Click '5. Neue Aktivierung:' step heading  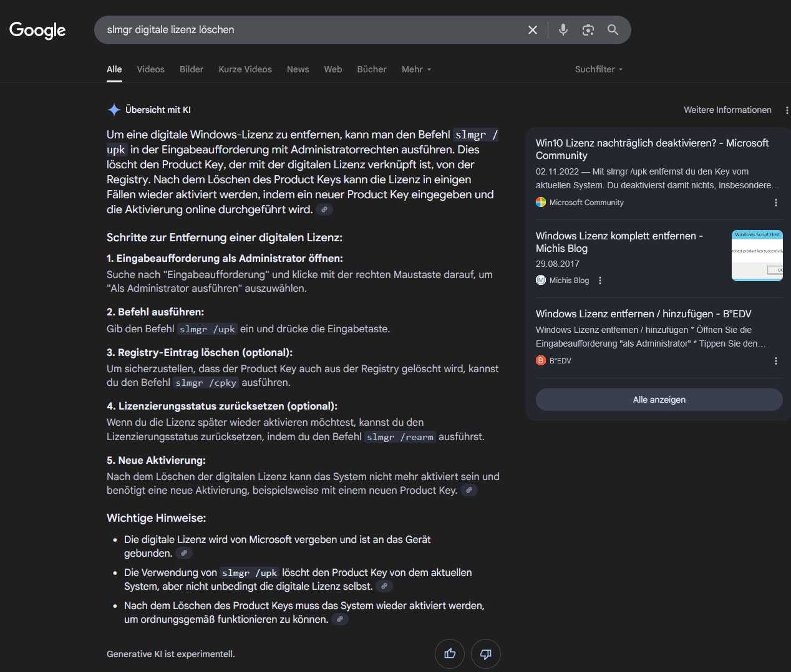[156, 461]
